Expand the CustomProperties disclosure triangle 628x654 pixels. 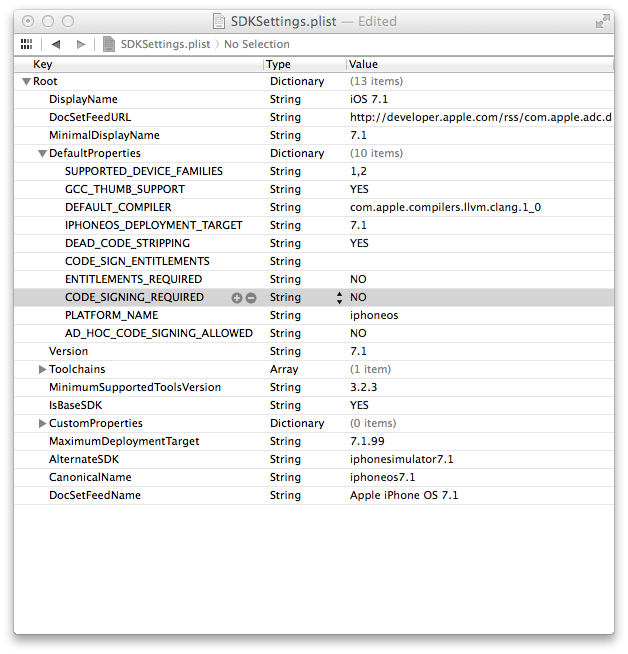pos(42,423)
